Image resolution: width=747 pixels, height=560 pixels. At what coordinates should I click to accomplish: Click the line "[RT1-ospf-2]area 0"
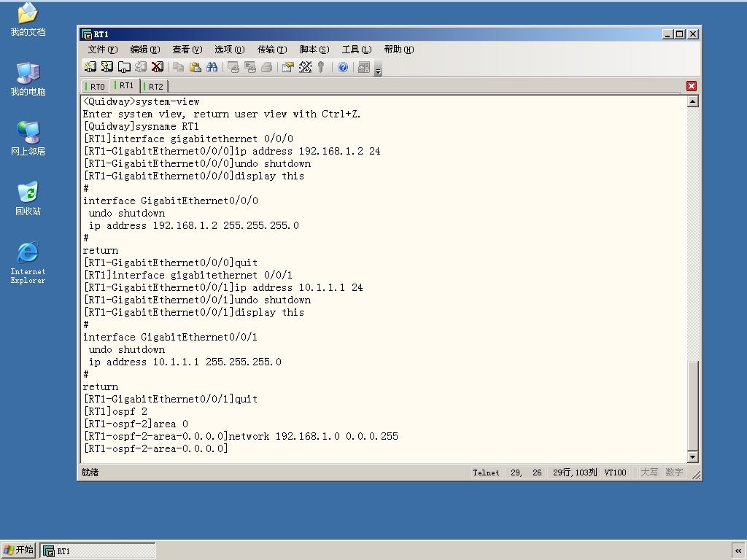135,424
